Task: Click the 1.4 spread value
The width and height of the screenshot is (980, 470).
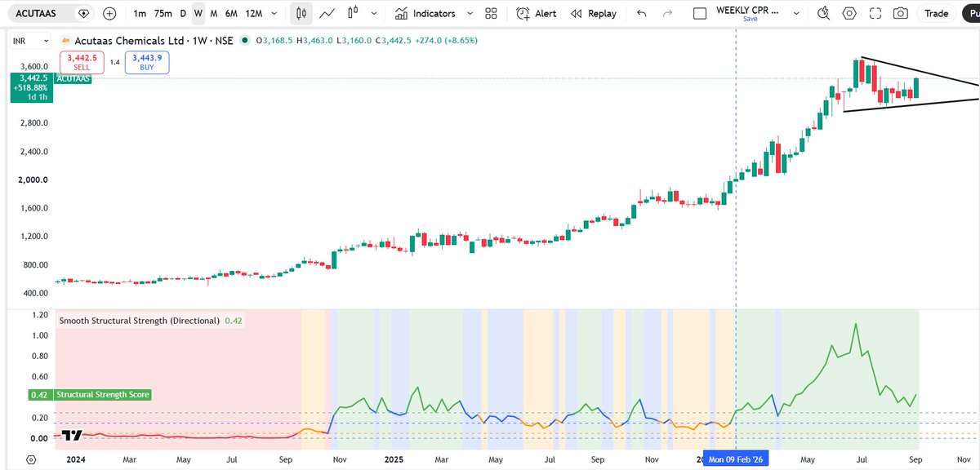Action: (115, 62)
